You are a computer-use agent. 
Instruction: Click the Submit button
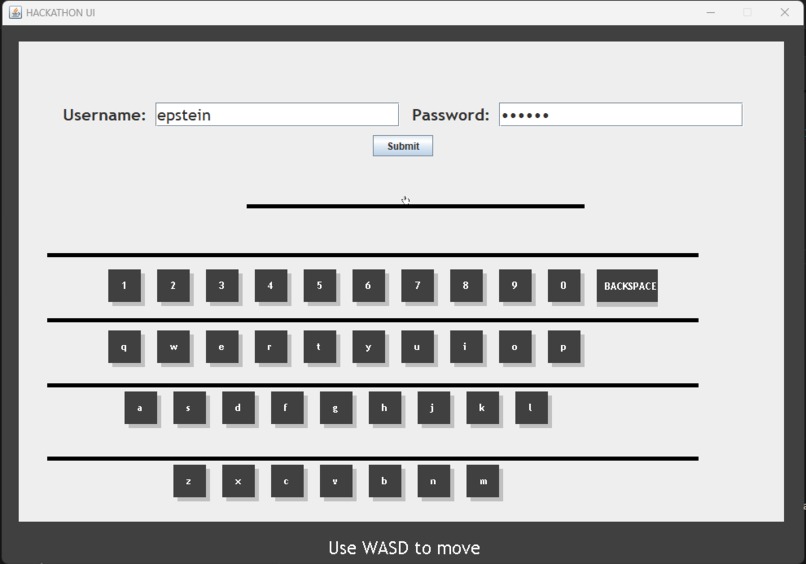(402, 146)
